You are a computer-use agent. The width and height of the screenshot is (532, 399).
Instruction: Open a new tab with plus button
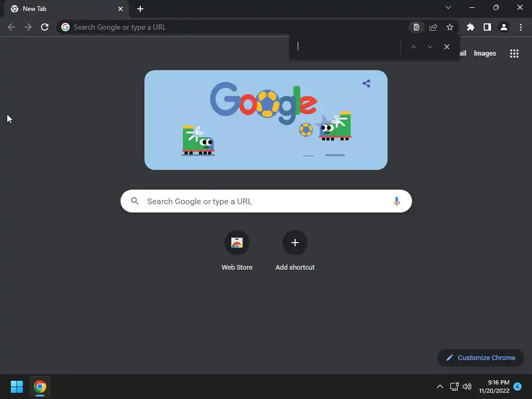140,9
